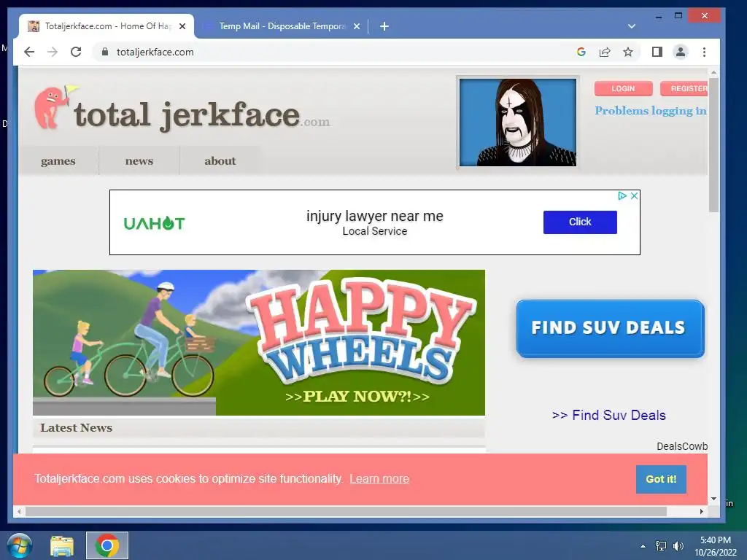This screenshot has width=747, height=560.
Task: Bookmark this page with the star icon
Action: 628,52
